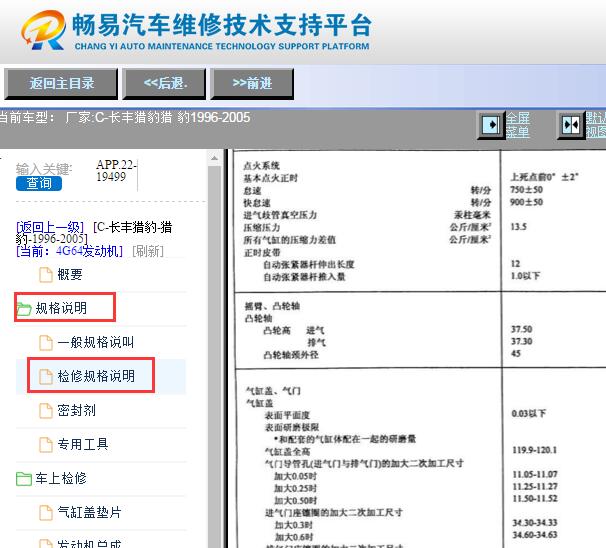The width and height of the screenshot is (606, 548).
Task: Click the 900±50 fast idle value
Action: click(526, 202)
